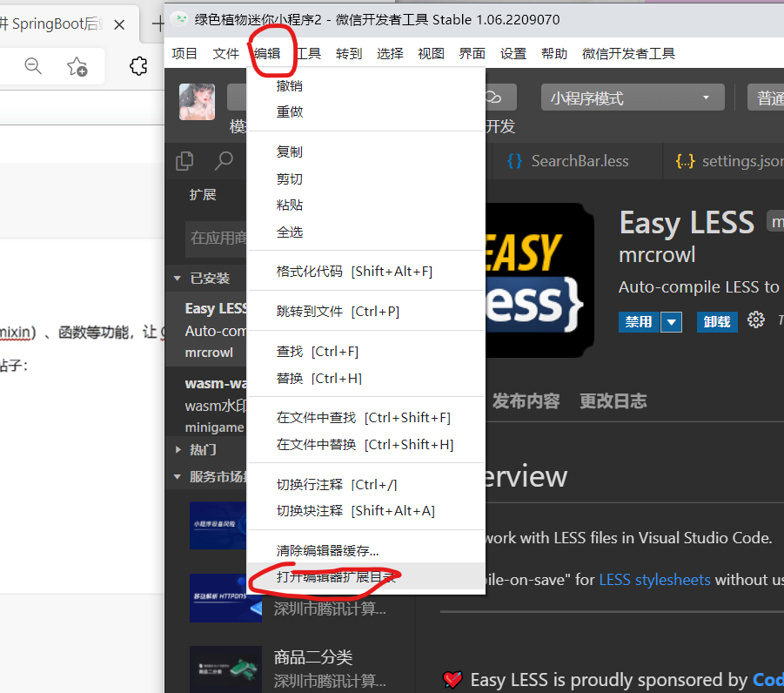Open the 工具 menu
The width and height of the screenshot is (784, 693).
pos(309,53)
